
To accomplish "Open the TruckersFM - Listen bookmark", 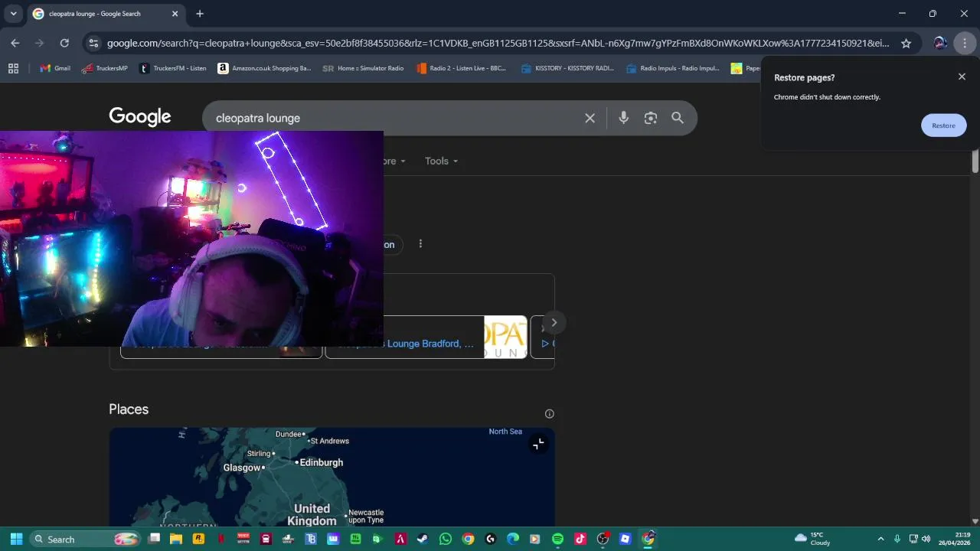I will [173, 68].
